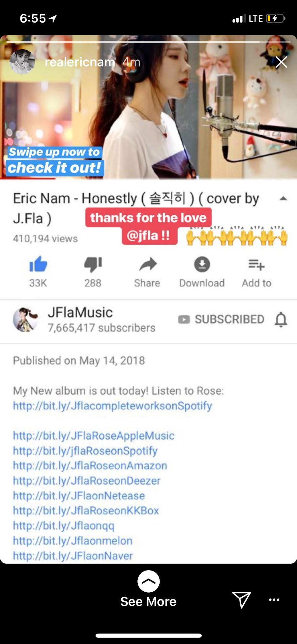Tap the J.Fla video thumbnail
The height and width of the screenshot is (644, 297).
[148, 107]
